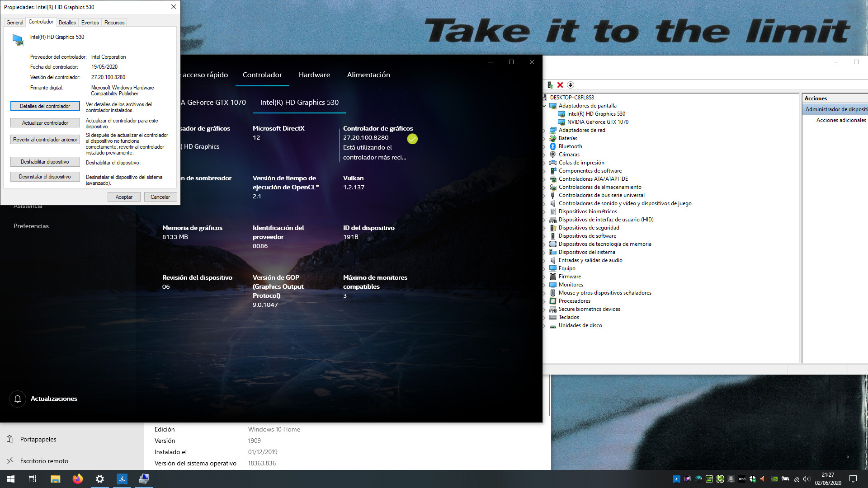Expand the Entradas y salidas de audio node
This screenshot has height=488, width=868.
[x=544, y=260]
